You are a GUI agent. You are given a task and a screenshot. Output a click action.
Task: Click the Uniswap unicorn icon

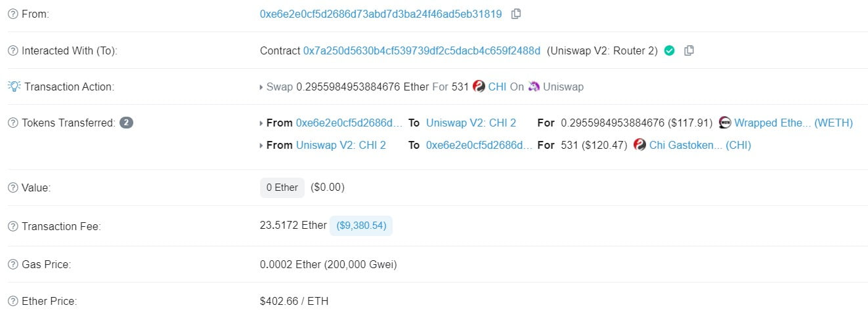[x=534, y=87]
